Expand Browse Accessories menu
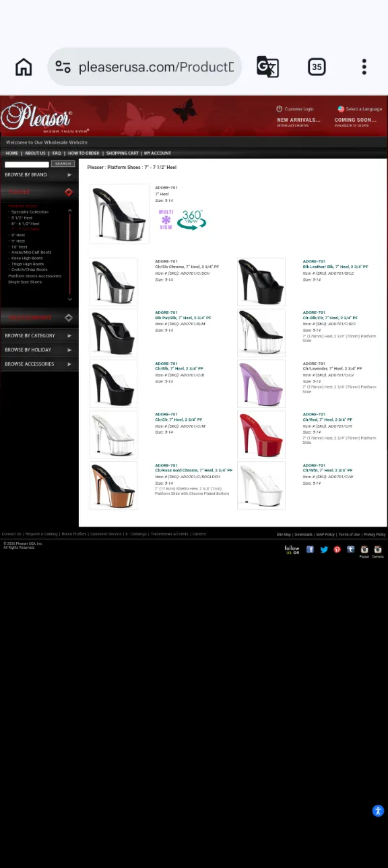Viewport: 388px width, 868px height. click(39, 364)
